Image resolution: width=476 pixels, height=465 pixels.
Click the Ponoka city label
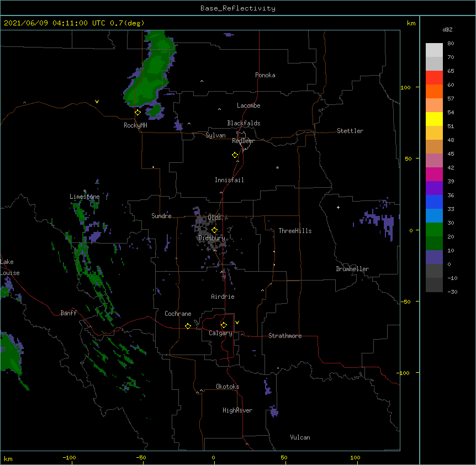pyautogui.click(x=265, y=75)
